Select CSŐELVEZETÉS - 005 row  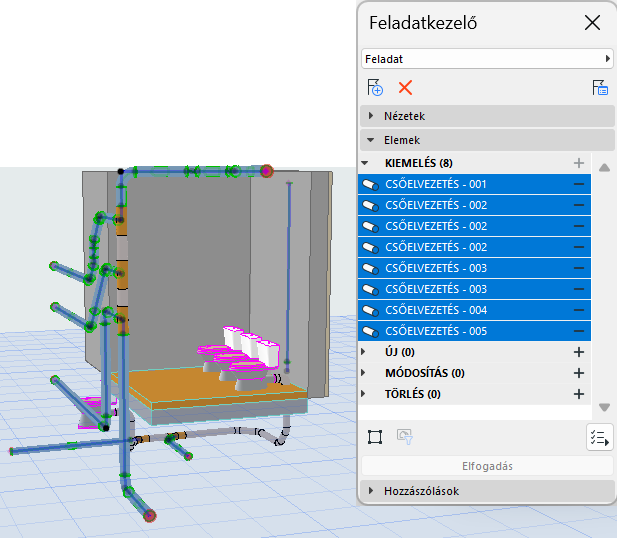(x=474, y=331)
